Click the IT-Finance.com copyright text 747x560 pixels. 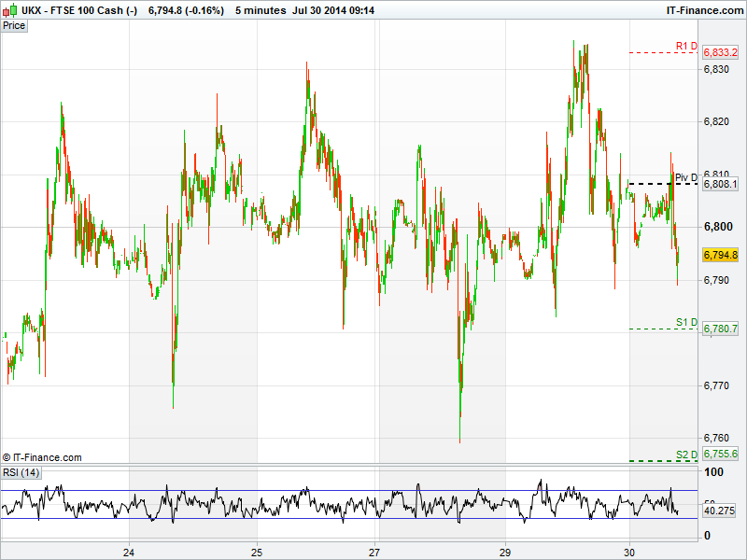pos(42,457)
